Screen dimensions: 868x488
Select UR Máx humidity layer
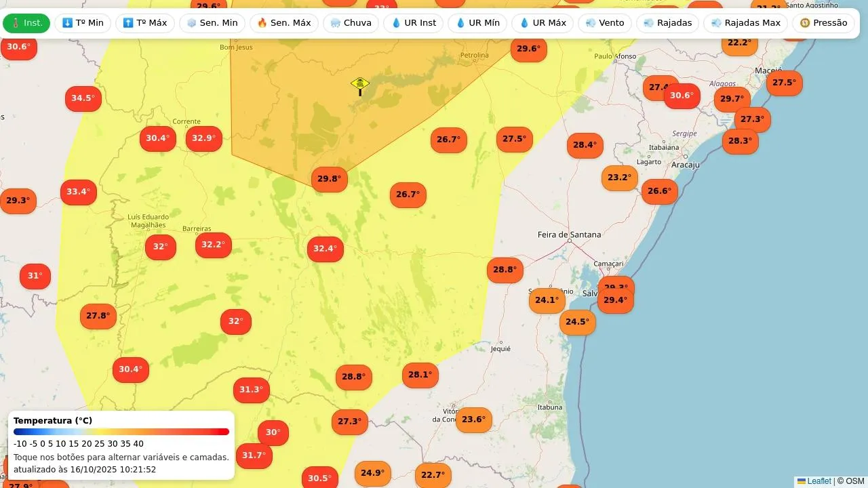(542, 23)
